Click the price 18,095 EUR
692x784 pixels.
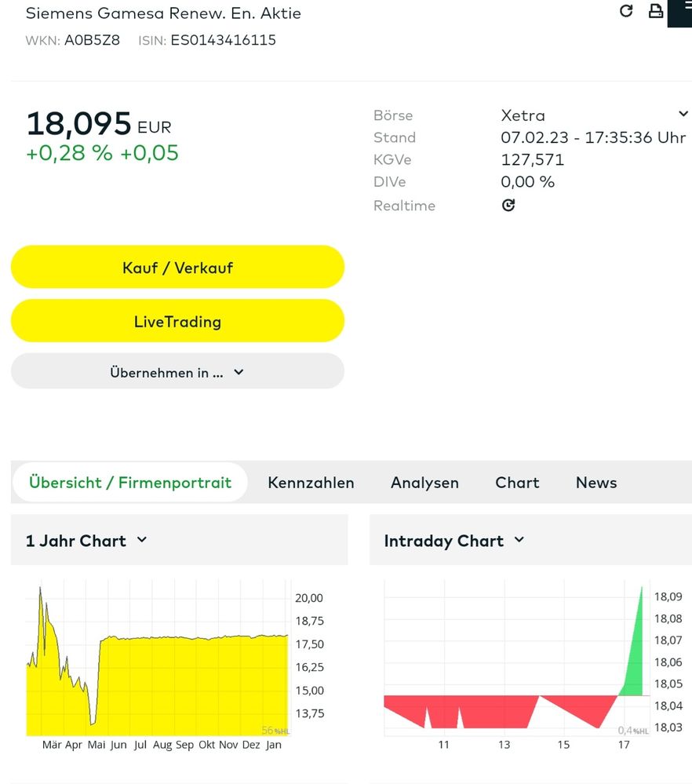99,123
